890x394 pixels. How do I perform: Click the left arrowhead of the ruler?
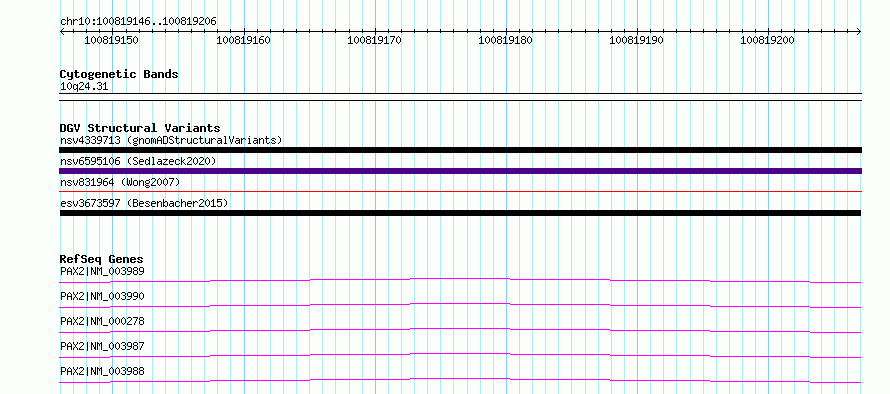pyautogui.click(x=62, y=32)
